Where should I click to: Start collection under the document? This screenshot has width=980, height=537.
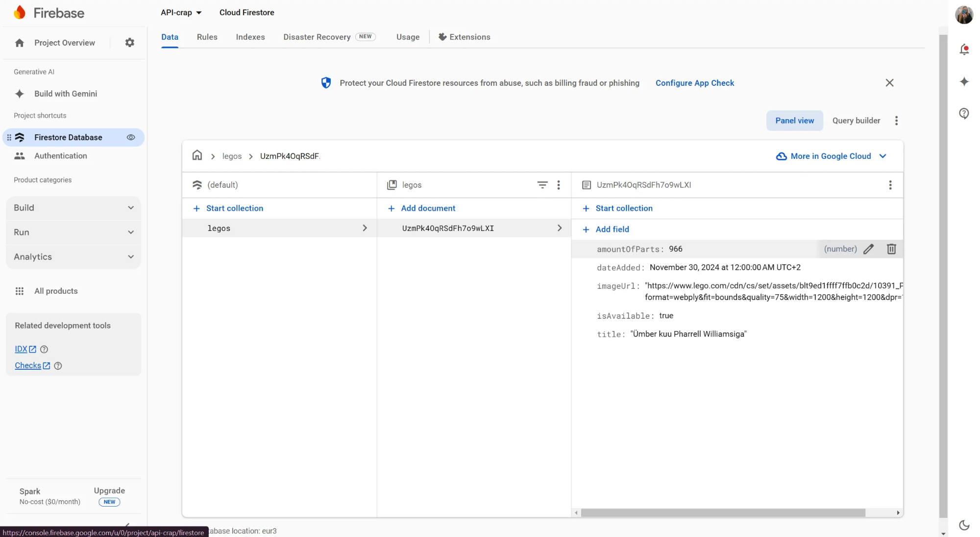coord(617,208)
